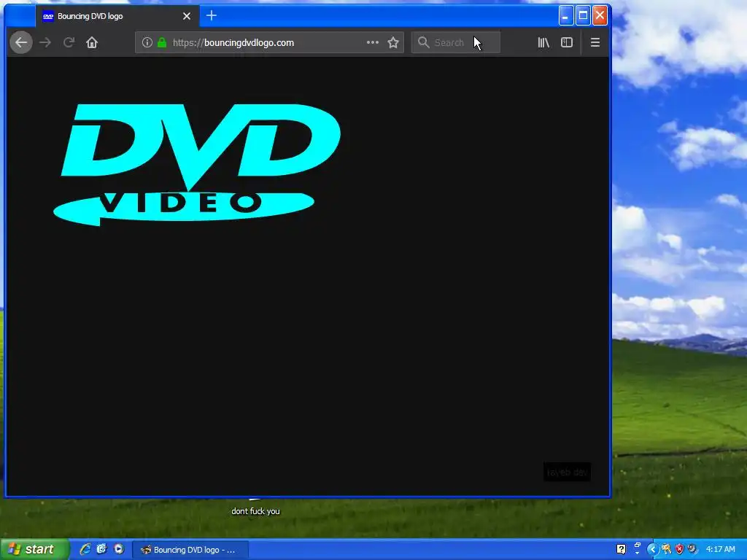
Task: Bookmark this page with the star
Action: click(x=393, y=42)
